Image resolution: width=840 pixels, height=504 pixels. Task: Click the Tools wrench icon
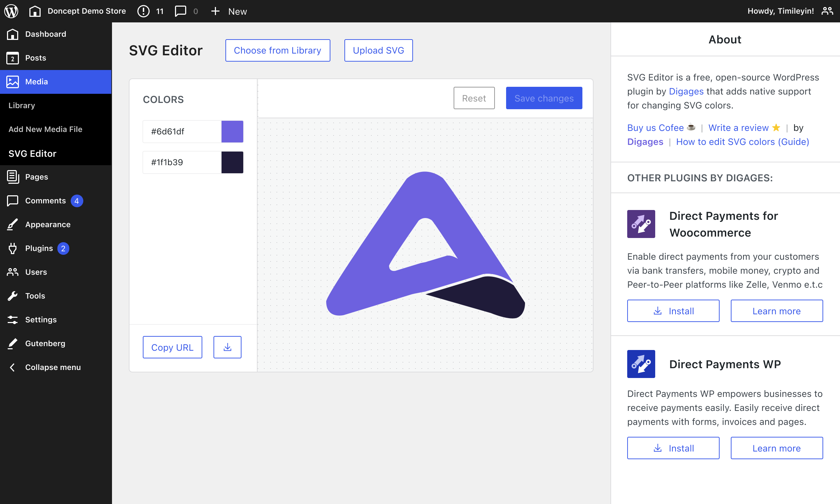pyautogui.click(x=13, y=296)
